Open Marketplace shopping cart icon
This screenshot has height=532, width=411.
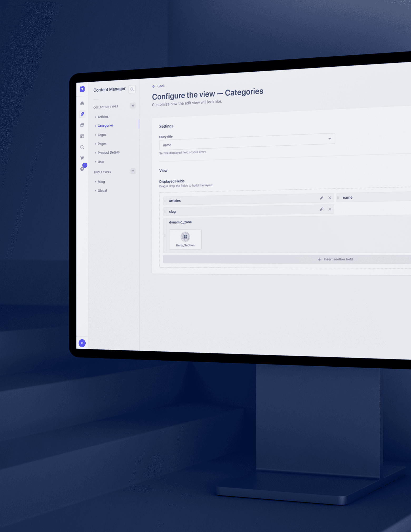coord(82,158)
